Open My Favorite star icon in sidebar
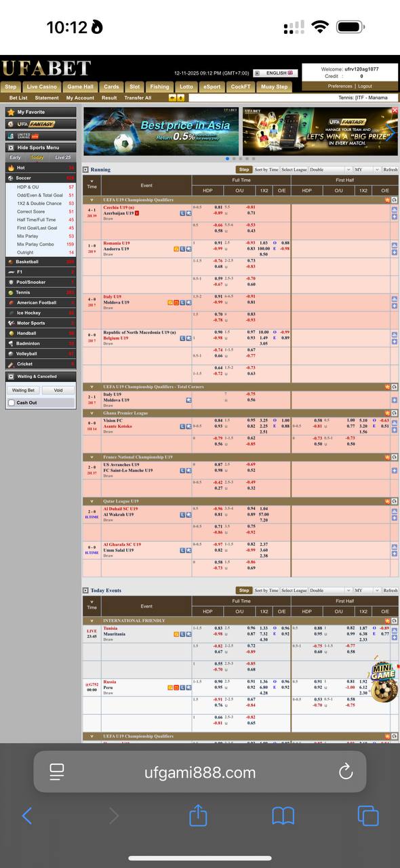This screenshot has height=868, width=400. 11,112
